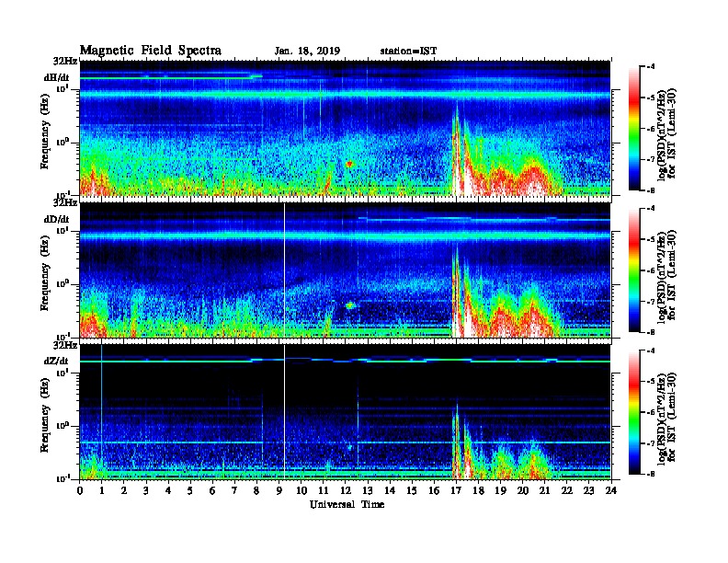Click the "32Hz" label above the dH/dt panel

point(65,61)
